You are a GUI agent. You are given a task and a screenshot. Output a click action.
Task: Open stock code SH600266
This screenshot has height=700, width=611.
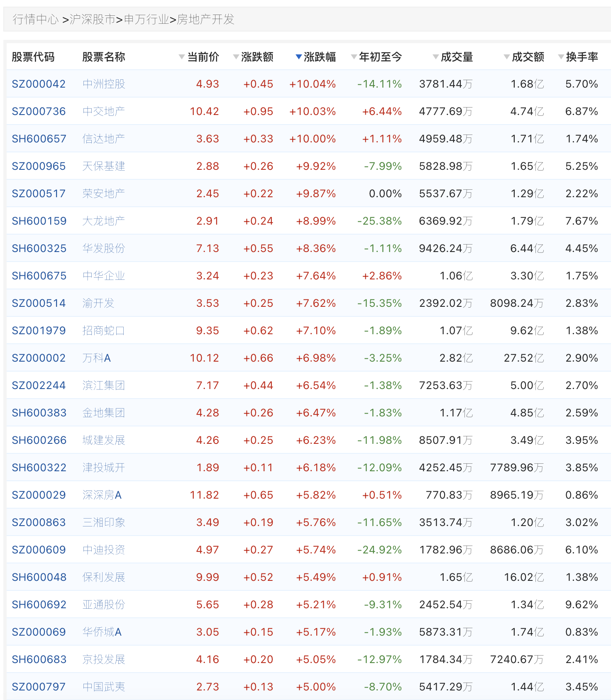(x=39, y=440)
